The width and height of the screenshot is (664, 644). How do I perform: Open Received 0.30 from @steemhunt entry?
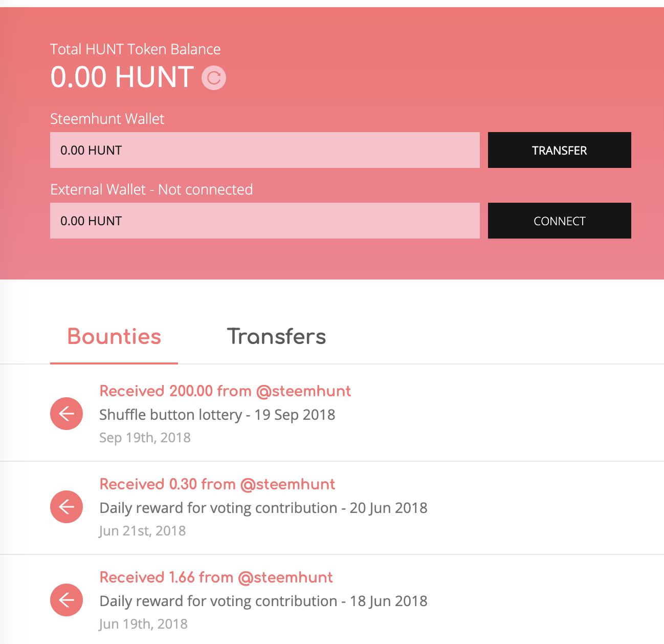click(217, 484)
